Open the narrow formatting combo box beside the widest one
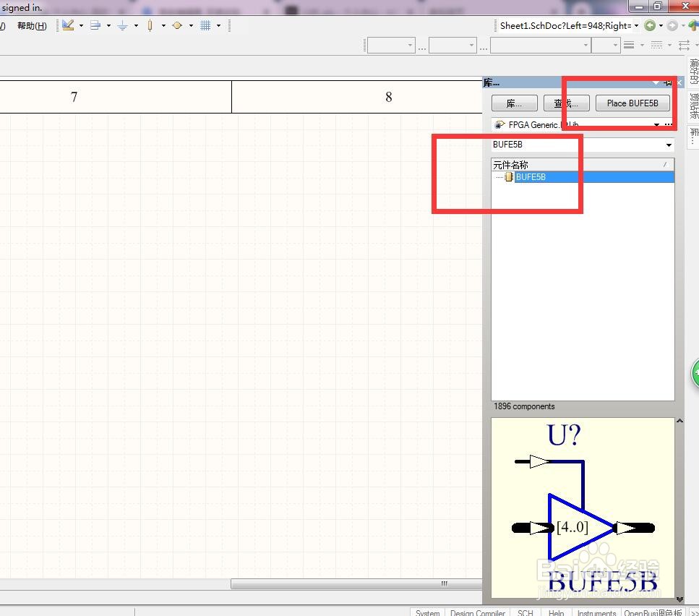 pyautogui.click(x=606, y=45)
